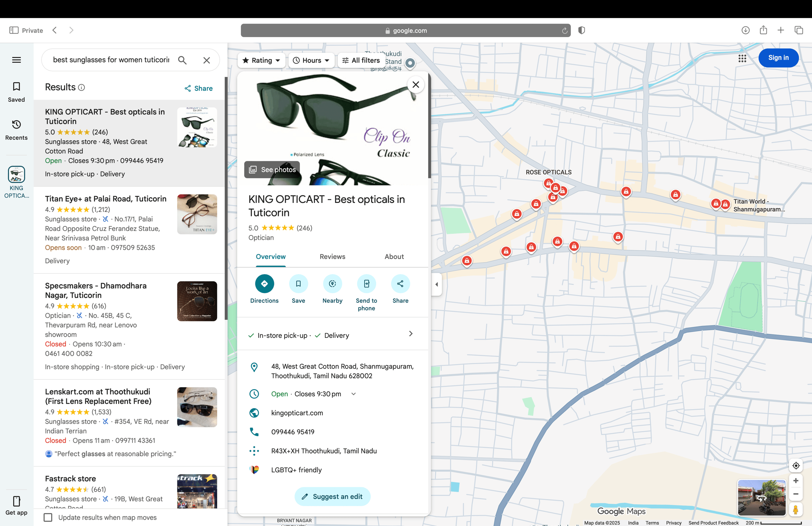Send this place to phone
This screenshot has height=526, width=812.
pyautogui.click(x=366, y=284)
